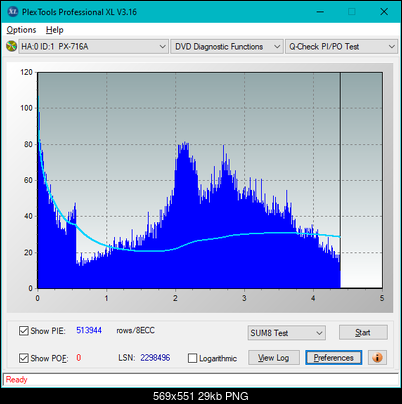Open the Preferences button

[334, 358]
